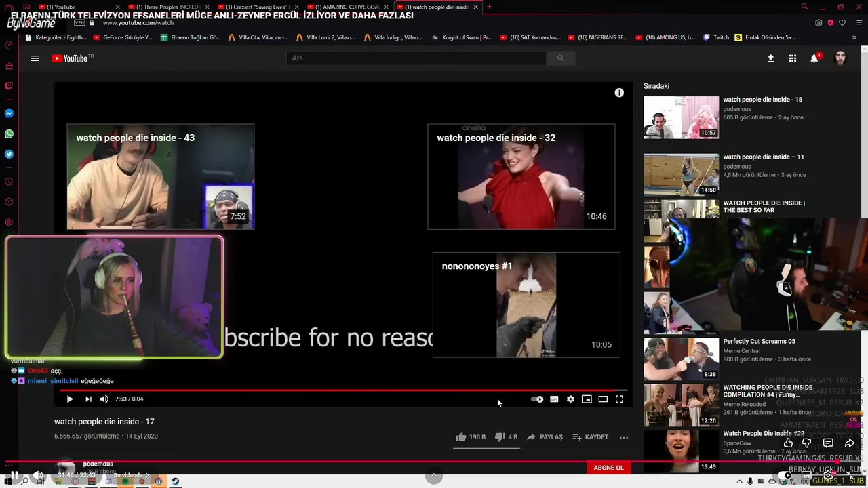Open Twitter in the Opera sidebar
The width and height of the screenshot is (868, 488).
[9, 155]
